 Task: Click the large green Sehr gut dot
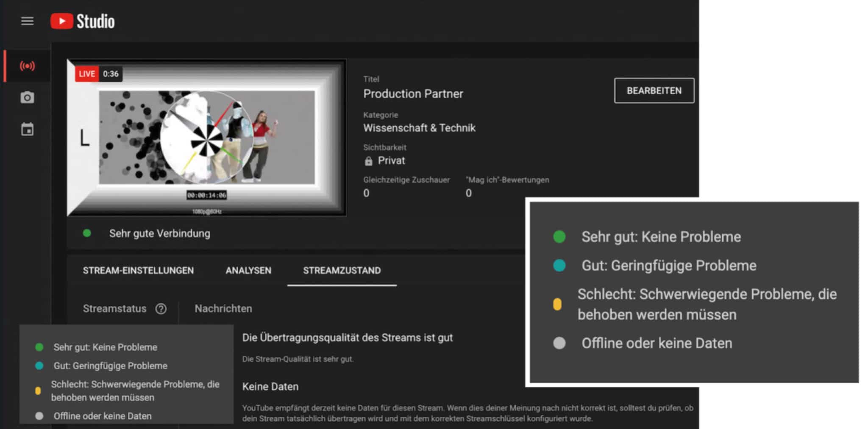click(559, 237)
